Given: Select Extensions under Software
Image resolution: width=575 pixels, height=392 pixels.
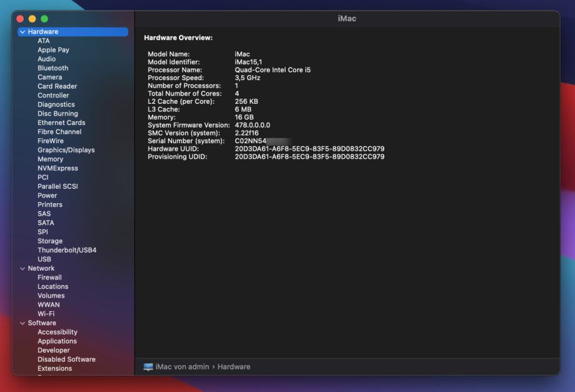Looking at the screenshot, I should [x=54, y=368].
